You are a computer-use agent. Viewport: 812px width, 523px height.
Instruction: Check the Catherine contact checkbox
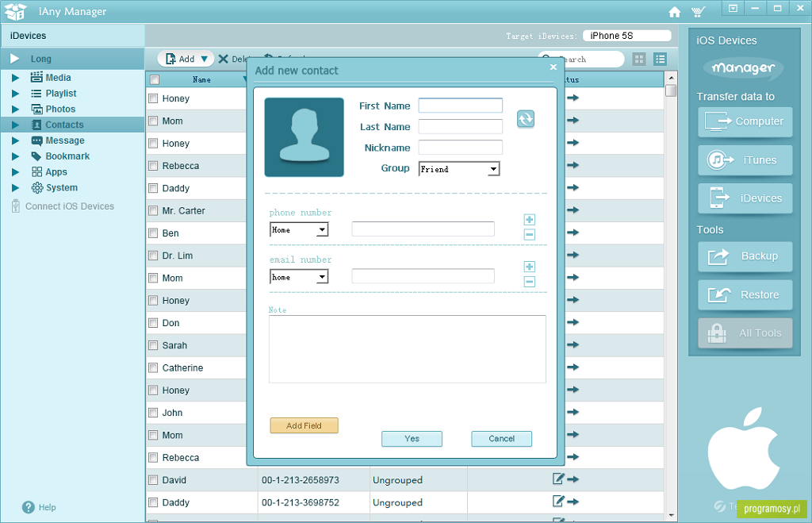(x=153, y=368)
